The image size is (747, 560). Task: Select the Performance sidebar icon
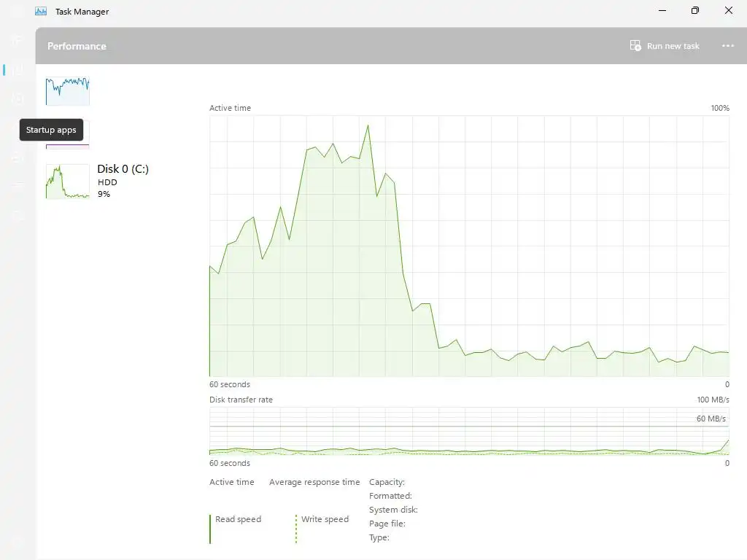point(18,70)
